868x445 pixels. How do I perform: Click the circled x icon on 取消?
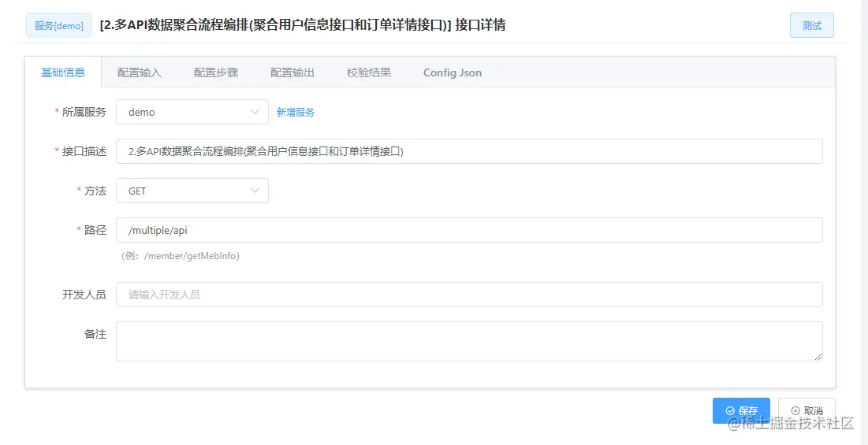[x=795, y=410]
